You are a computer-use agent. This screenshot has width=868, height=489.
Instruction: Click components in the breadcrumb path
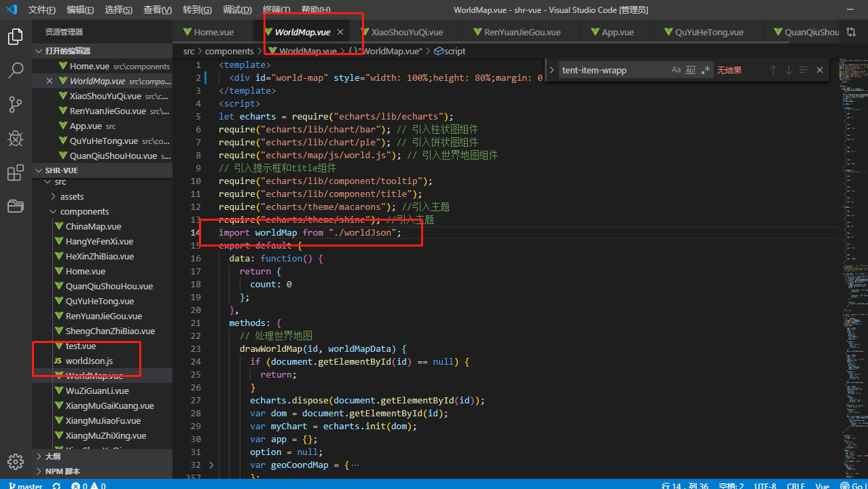click(230, 51)
